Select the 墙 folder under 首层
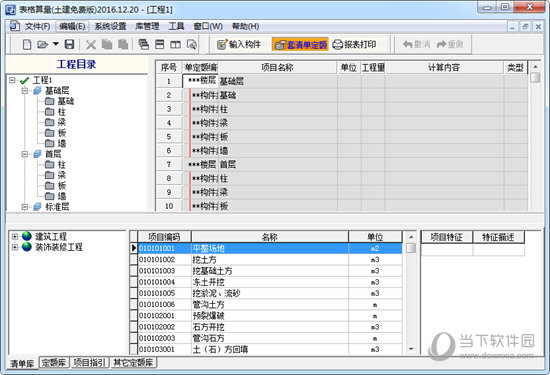Image resolution: width=550 pixels, height=375 pixels. coord(55,196)
